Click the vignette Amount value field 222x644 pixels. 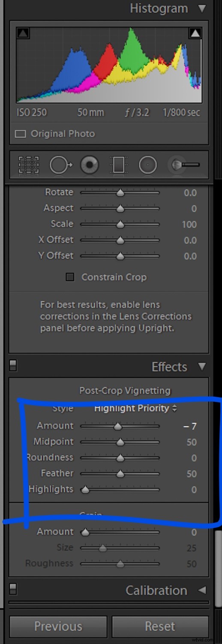click(x=190, y=426)
